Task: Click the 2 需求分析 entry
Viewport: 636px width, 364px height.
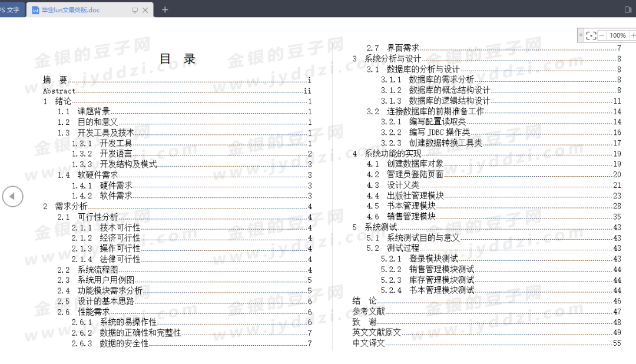Action: (x=177, y=206)
